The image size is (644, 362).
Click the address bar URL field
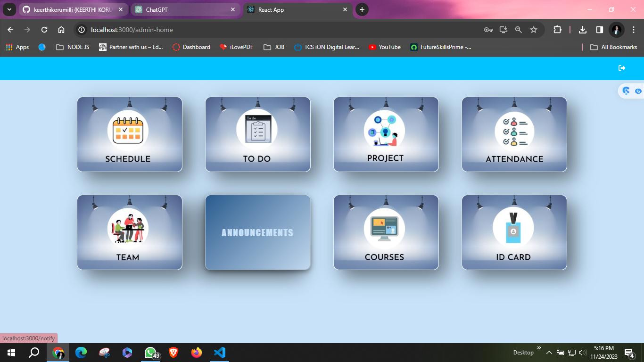[283, 30]
